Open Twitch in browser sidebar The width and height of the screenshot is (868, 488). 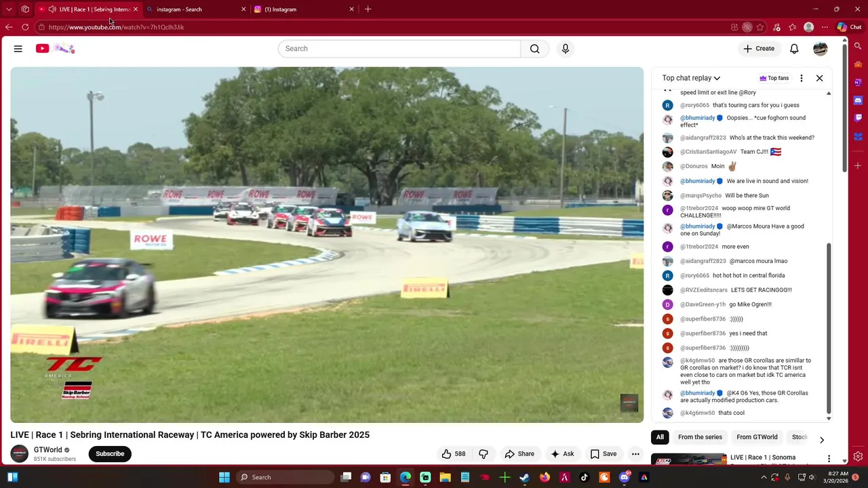coord(858,117)
